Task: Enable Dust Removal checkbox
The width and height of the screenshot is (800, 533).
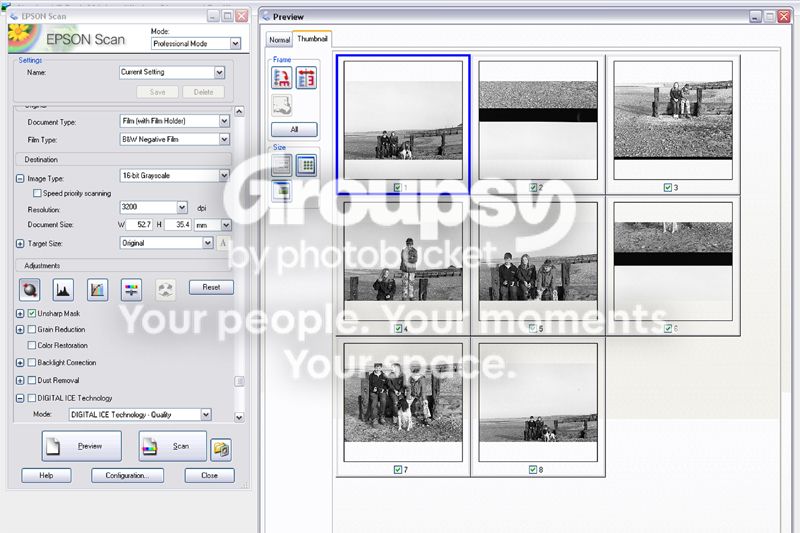Action: point(32,380)
